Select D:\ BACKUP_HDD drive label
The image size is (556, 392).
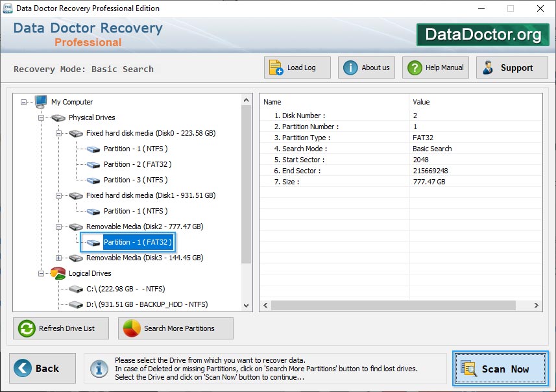pos(147,304)
